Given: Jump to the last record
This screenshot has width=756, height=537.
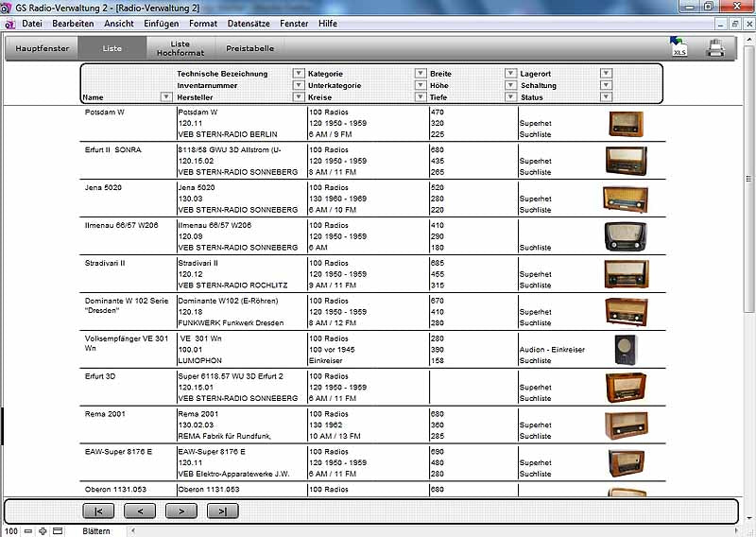Looking at the screenshot, I should (222, 511).
